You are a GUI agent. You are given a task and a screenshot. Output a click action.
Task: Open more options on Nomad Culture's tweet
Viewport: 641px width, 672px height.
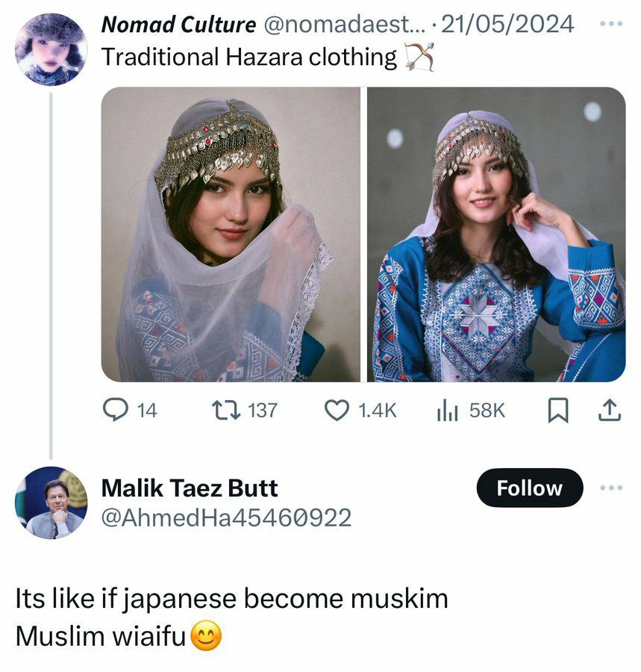click(x=610, y=23)
